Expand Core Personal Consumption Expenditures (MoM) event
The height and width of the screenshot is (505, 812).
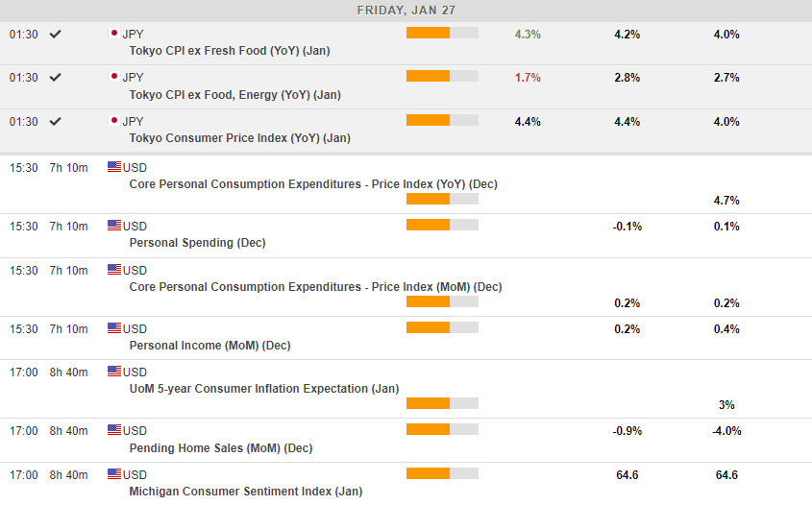click(x=314, y=286)
